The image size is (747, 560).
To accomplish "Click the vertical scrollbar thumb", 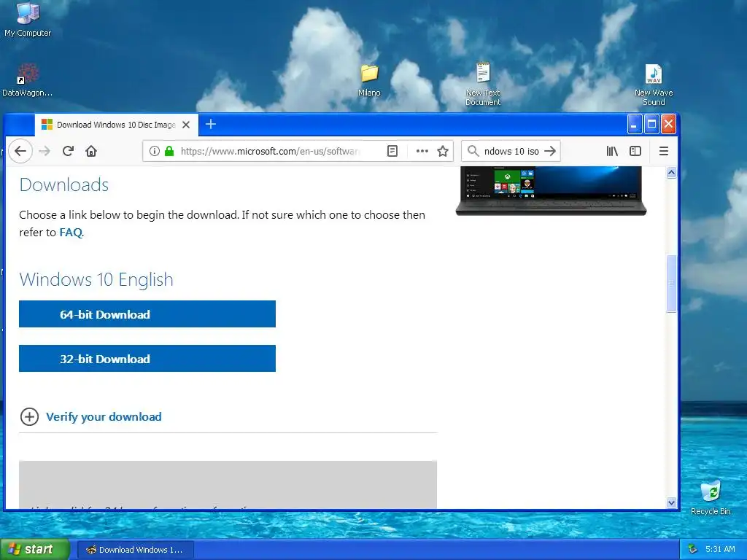I will click(671, 284).
